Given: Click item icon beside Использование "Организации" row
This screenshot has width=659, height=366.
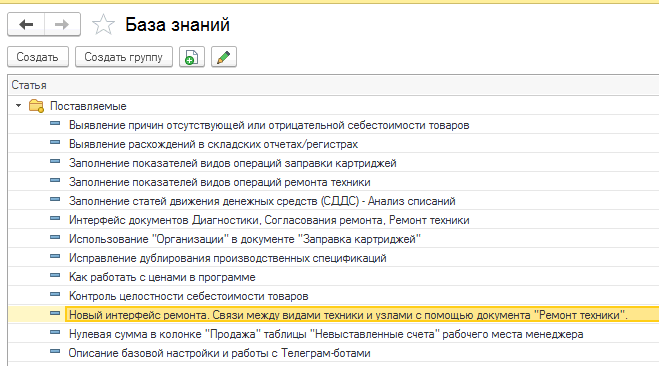Looking at the screenshot, I should (55, 237).
